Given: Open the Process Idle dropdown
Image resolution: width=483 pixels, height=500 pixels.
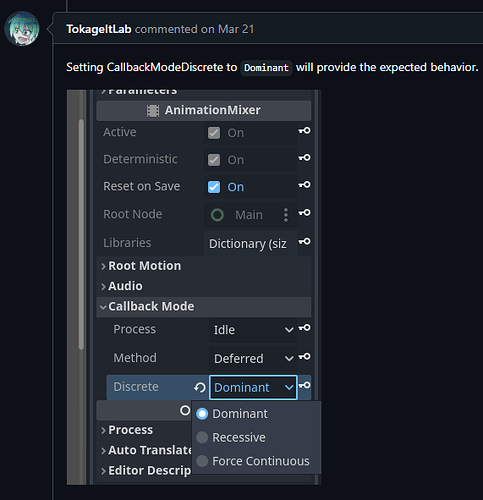Looking at the screenshot, I should point(253,330).
